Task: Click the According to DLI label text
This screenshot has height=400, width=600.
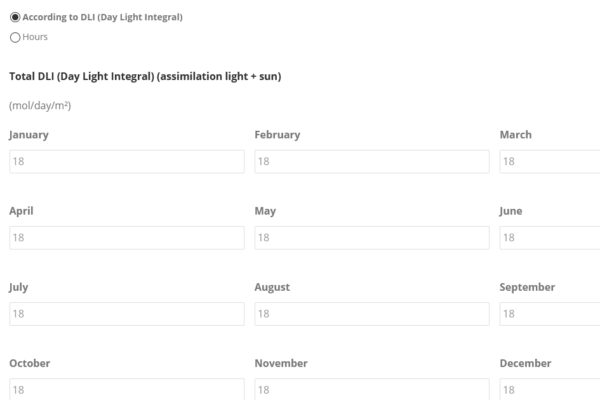Action: point(103,17)
